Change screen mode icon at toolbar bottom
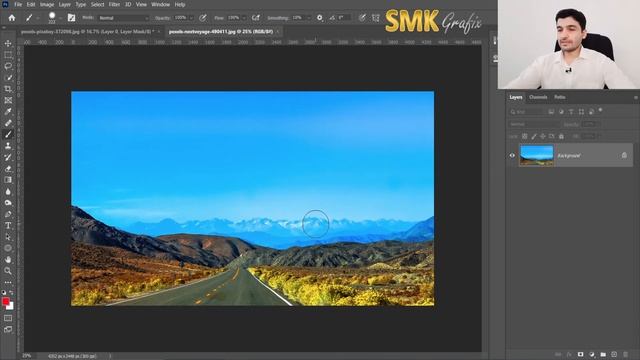640x360 pixels. (8, 329)
